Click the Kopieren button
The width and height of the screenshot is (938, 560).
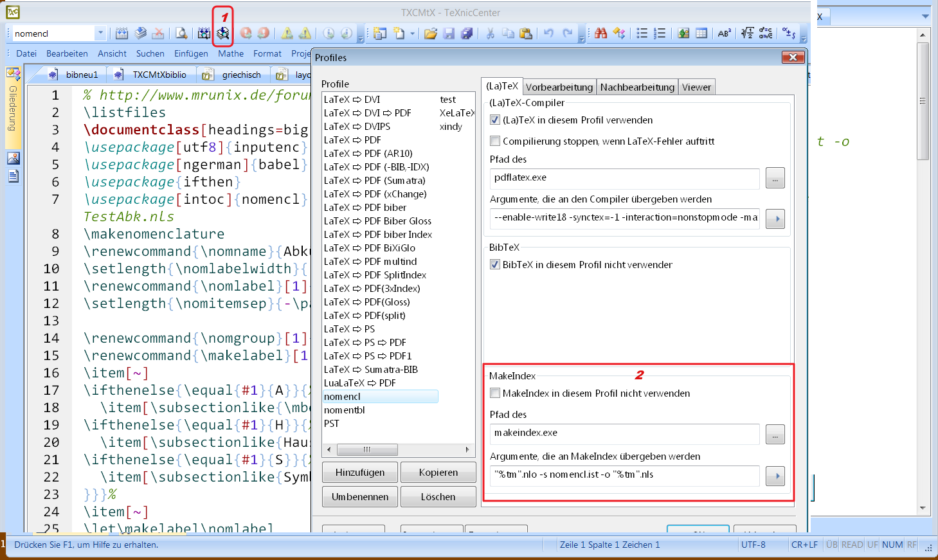click(x=438, y=473)
